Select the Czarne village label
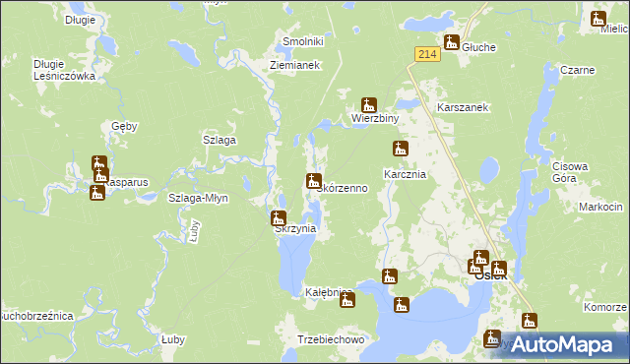Screen dimensions: 630x364 click(x=578, y=70)
